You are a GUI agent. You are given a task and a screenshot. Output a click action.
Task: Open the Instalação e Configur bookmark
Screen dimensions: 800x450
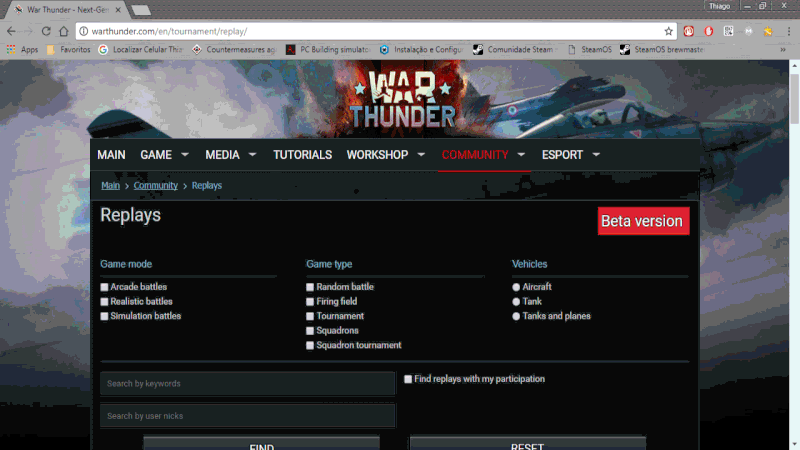[x=421, y=49]
